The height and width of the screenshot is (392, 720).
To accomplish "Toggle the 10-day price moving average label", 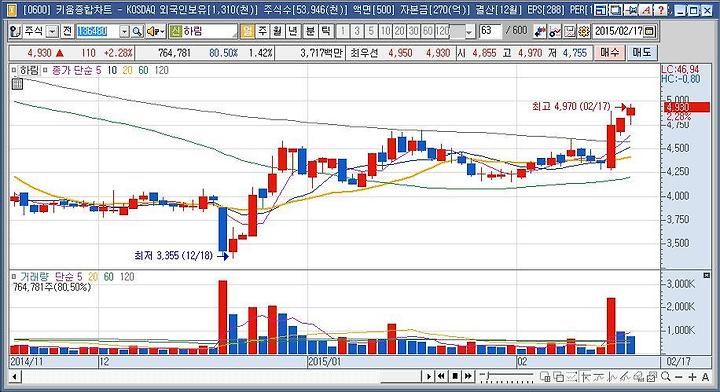I will (112, 70).
